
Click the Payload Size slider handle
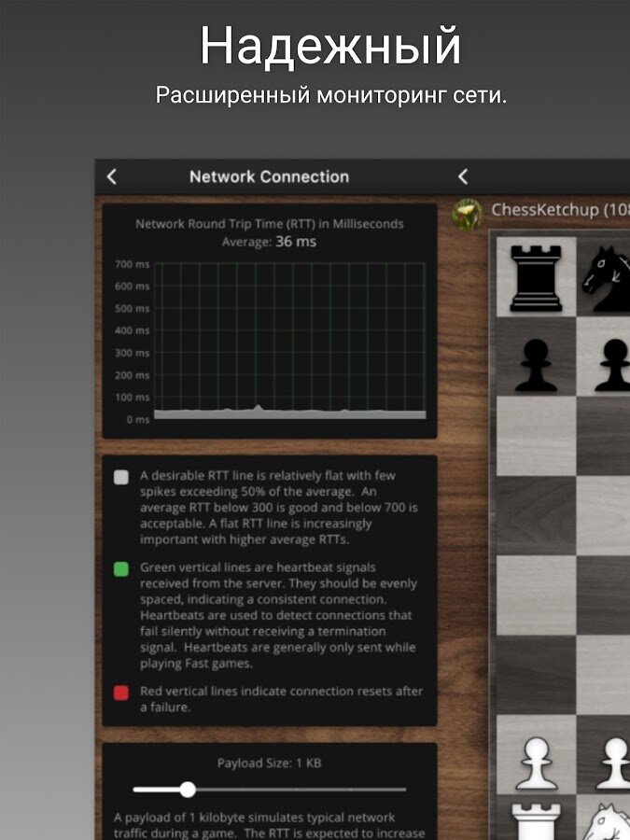[x=188, y=790]
